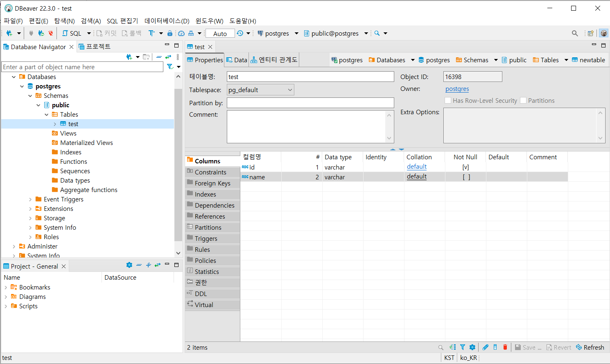This screenshot has width=610, height=364.
Task: Open the Constraints section tab
Action: point(212,172)
